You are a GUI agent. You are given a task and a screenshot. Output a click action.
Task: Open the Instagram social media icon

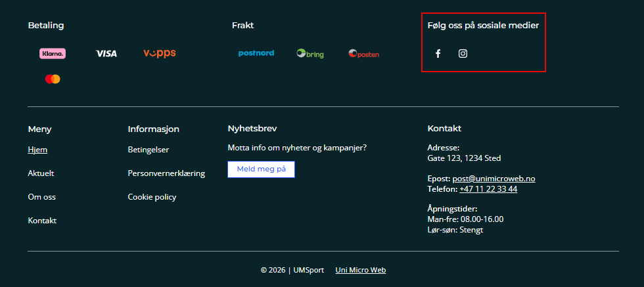[x=463, y=54]
